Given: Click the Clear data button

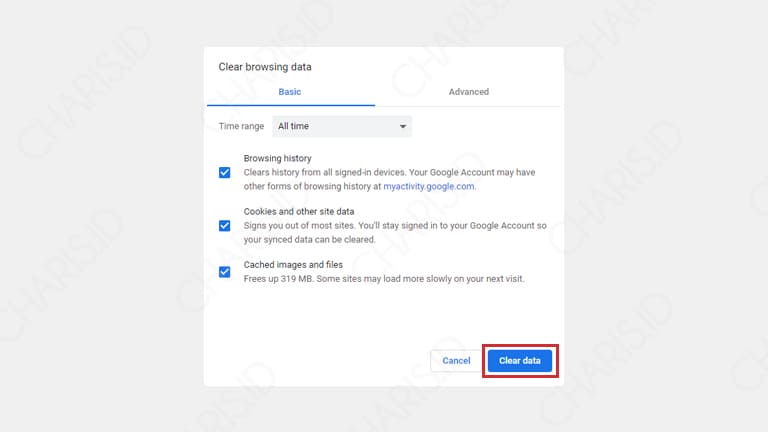Looking at the screenshot, I should coord(520,360).
